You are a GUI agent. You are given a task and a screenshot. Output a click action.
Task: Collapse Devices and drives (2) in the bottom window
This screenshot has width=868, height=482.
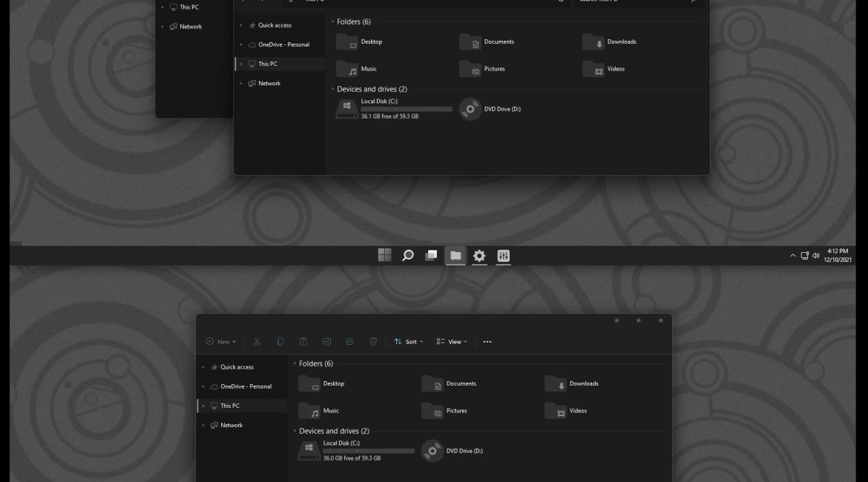(295, 431)
